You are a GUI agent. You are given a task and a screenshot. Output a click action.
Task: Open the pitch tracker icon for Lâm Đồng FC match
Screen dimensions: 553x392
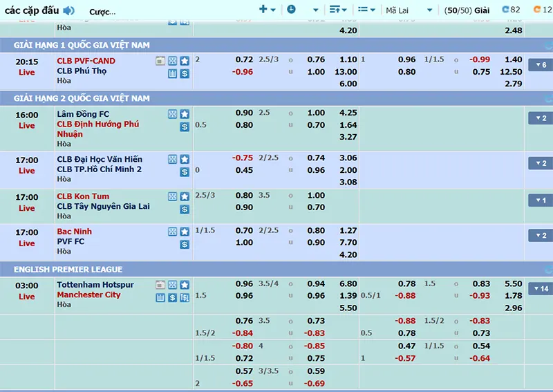172,114
